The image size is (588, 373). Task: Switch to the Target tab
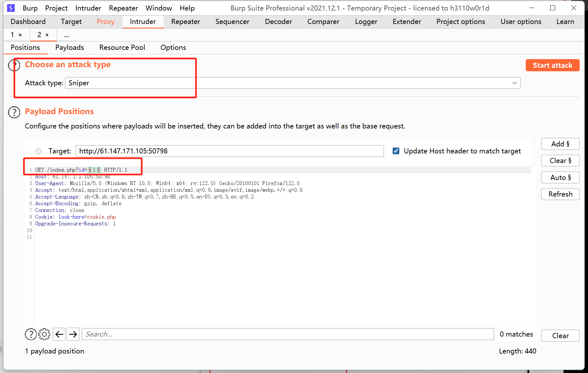click(x=71, y=21)
